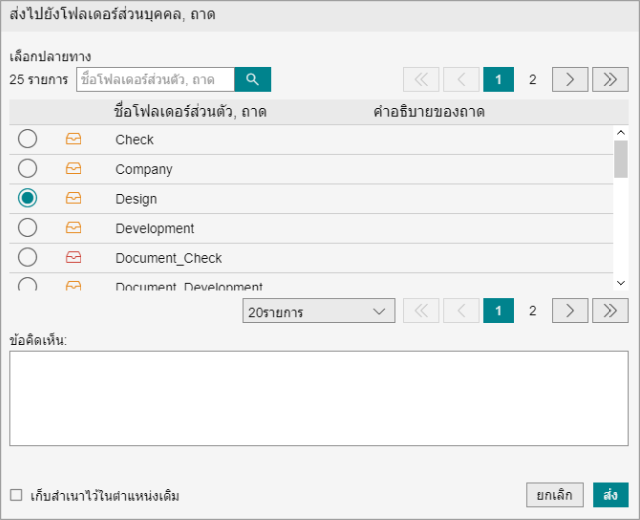This screenshot has height=520, width=640.
Task: Click the ยกเลิก cancel button
Action: coord(554,495)
